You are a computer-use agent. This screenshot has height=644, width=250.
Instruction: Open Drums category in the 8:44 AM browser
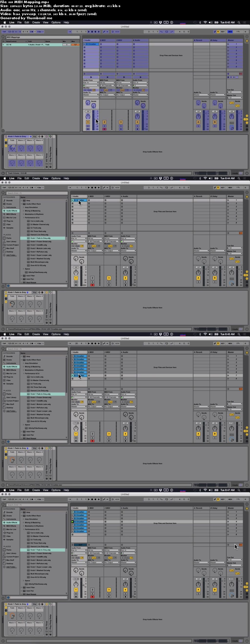[x=9, y=204]
